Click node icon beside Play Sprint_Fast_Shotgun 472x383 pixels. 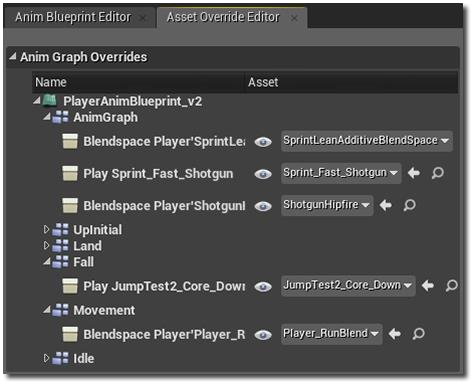coord(70,173)
